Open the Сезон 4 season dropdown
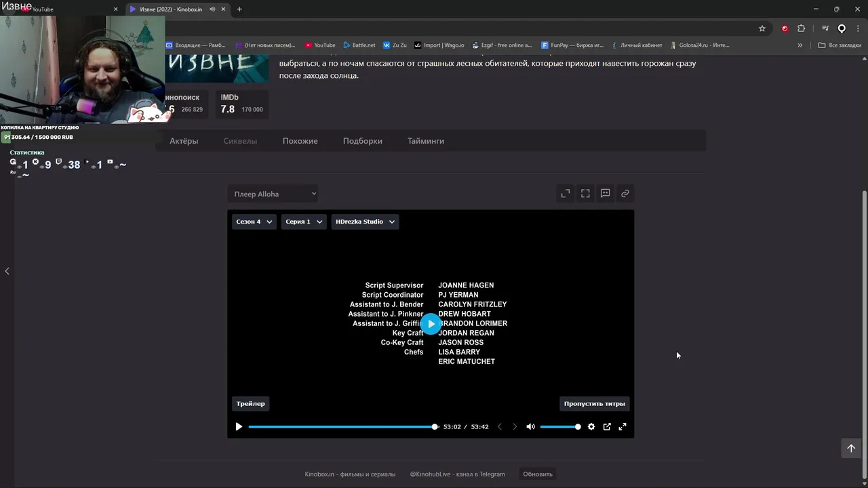868x488 pixels. click(254, 222)
